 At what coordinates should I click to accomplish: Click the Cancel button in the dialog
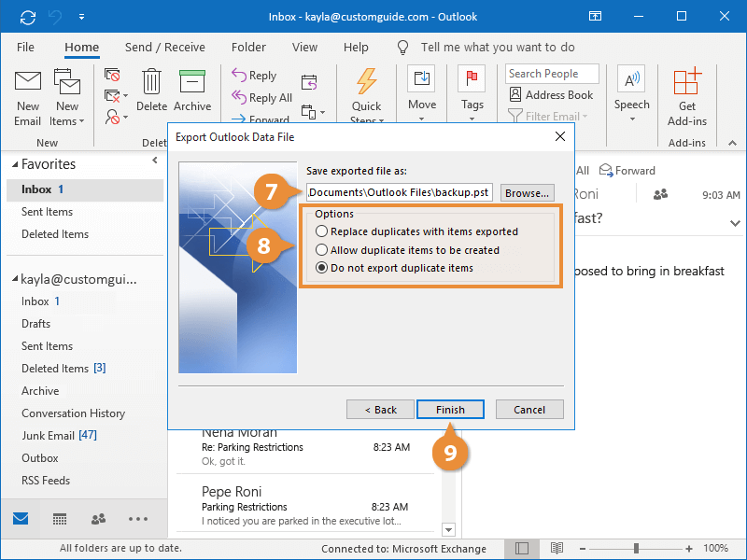(529, 410)
